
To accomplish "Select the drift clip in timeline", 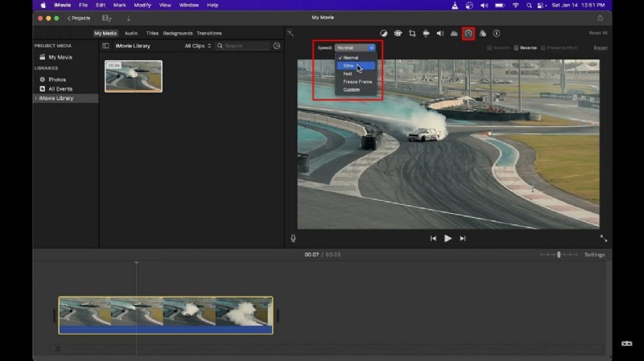I will pos(166,315).
